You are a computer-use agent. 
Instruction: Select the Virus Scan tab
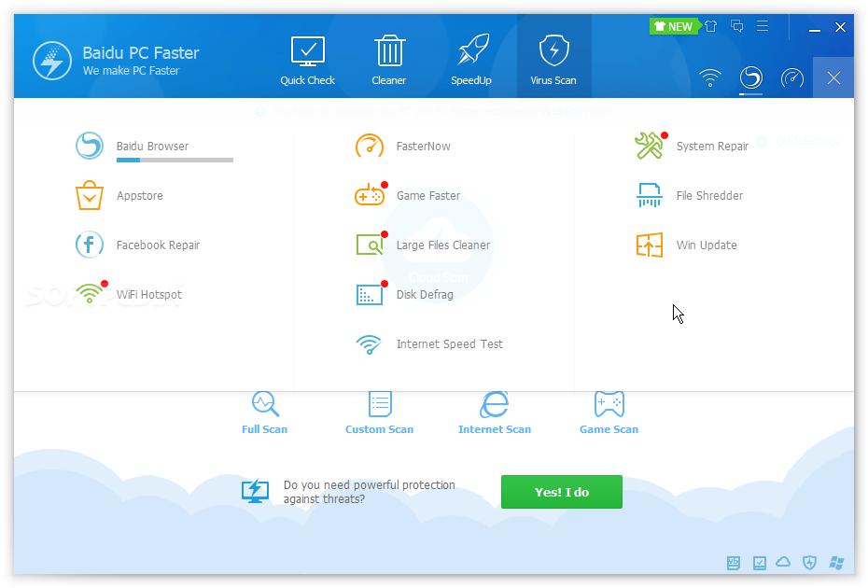tap(553, 57)
